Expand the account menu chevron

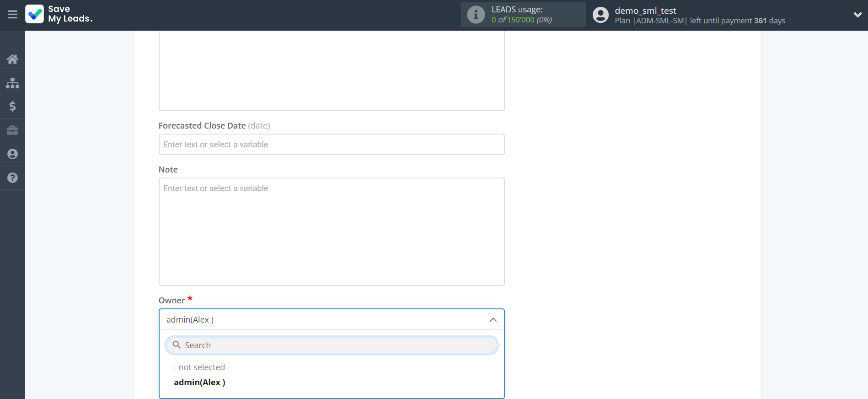click(857, 15)
